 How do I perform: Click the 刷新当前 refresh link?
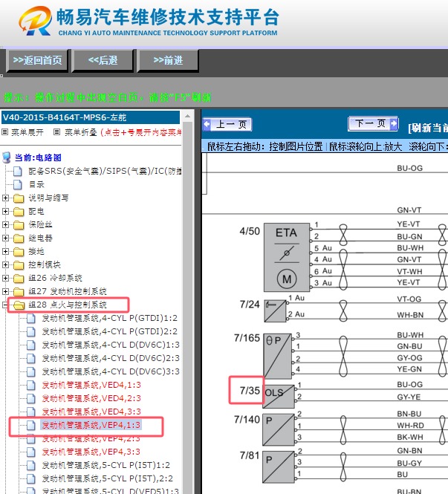click(x=428, y=128)
